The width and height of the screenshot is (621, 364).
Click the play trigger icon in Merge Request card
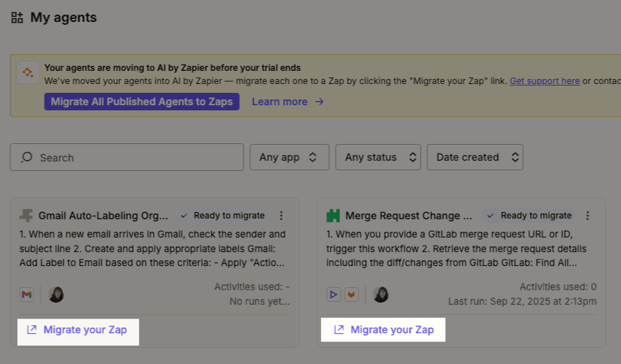(x=334, y=295)
